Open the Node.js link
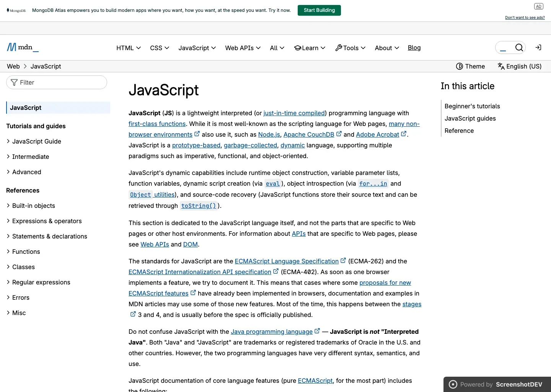This screenshot has height=392, width=551. (269, 134)
